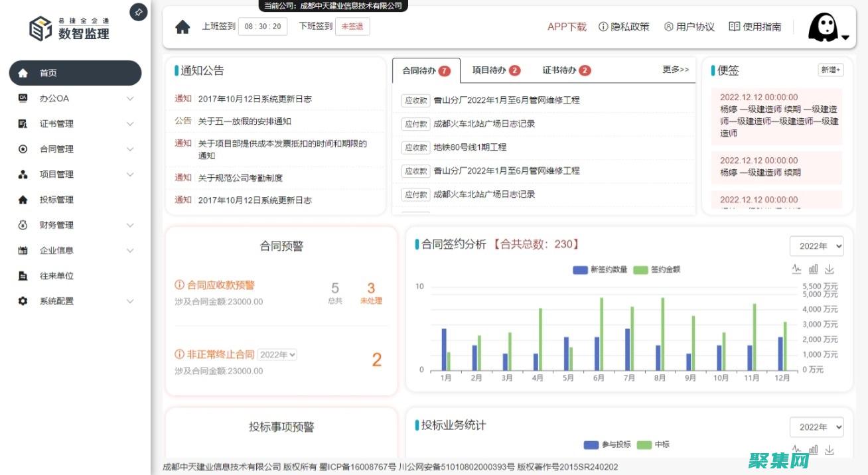This screenshot has height=475, width=868.
Task: Expand the 系统配置 menu
Action: (x=130, y=301)
